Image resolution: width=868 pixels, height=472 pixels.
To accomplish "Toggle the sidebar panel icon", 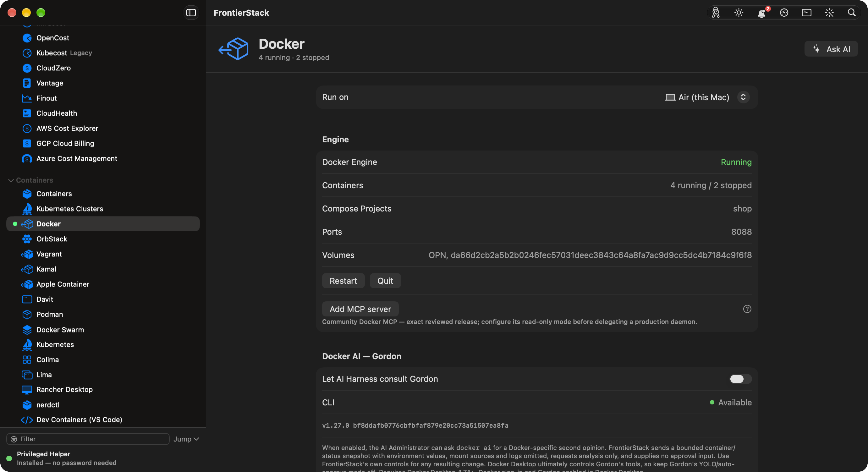I will click(191, 13).
